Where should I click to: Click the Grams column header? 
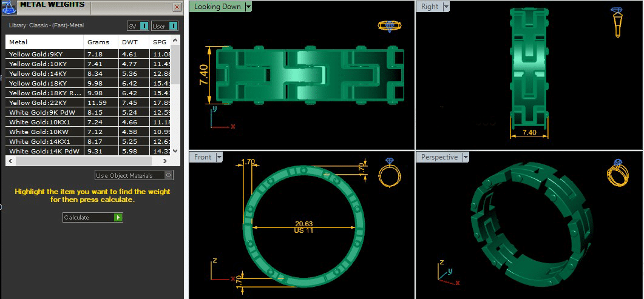tap(101, 42)
